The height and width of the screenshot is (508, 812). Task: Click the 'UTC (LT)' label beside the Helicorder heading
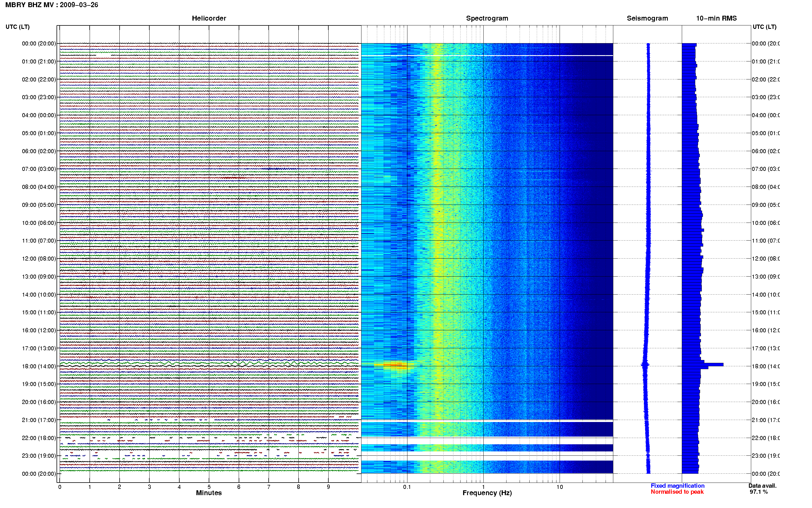pos(17,27)
